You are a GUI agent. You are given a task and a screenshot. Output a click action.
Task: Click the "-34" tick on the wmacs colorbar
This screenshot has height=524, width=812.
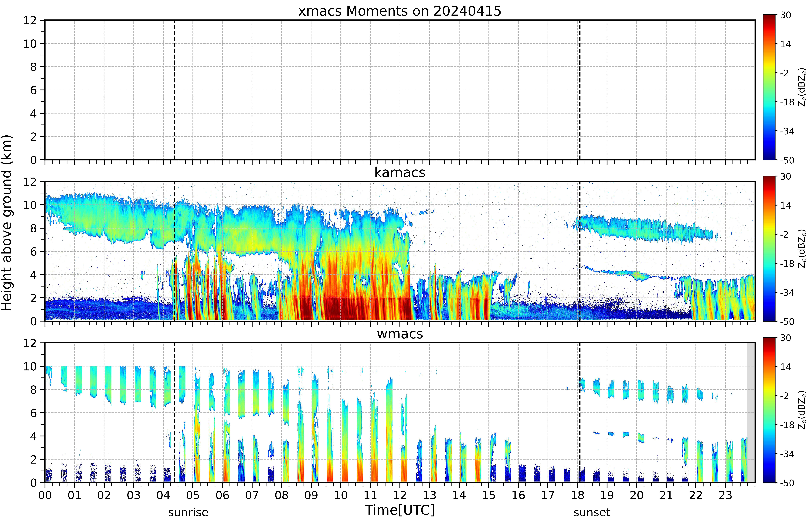[x=787, y=454]
